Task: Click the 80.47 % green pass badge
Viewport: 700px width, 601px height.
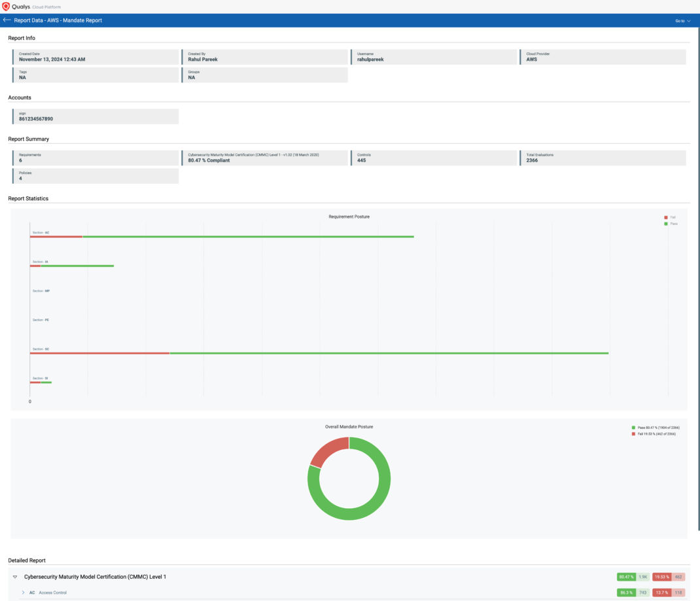Action: (x=626, y=577)
